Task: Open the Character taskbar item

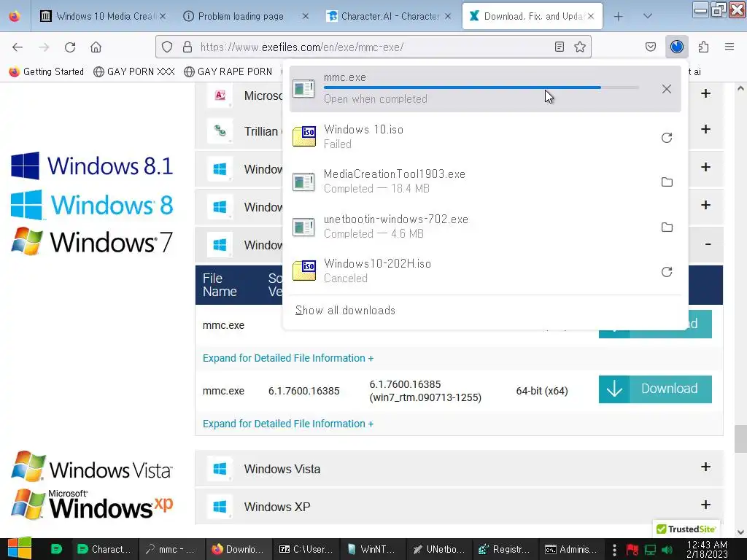Action: tap(105, 549)
